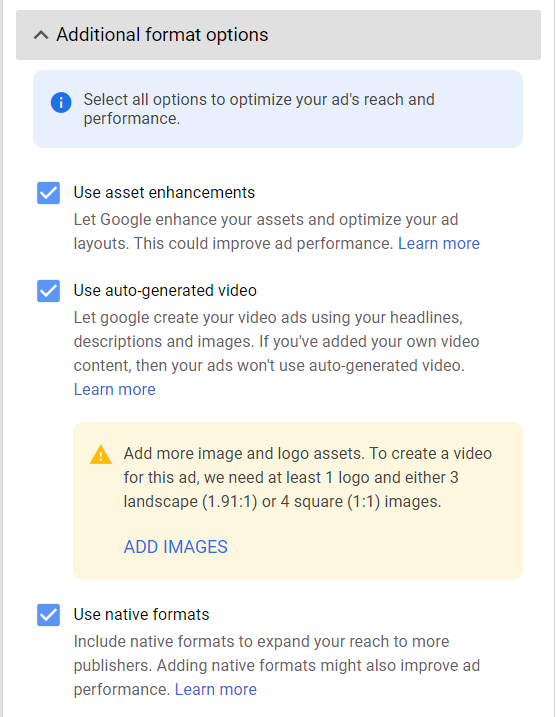Click the blue info circle icon

[61, 102]
